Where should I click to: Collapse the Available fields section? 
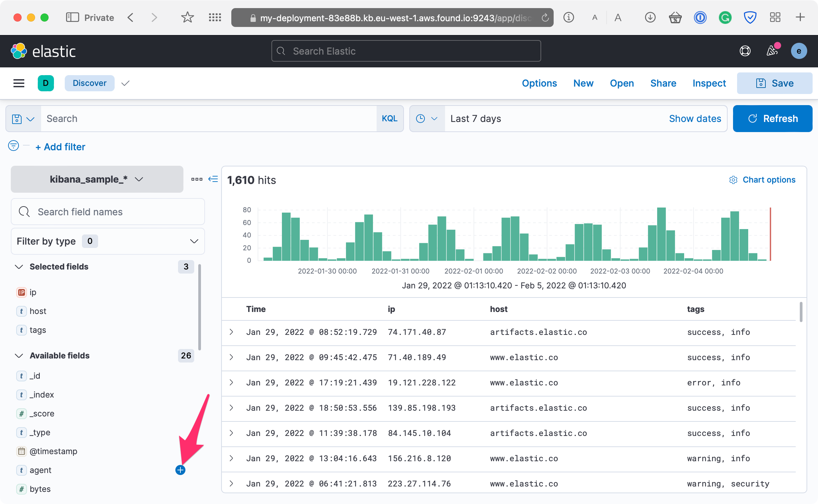[19, 355]
